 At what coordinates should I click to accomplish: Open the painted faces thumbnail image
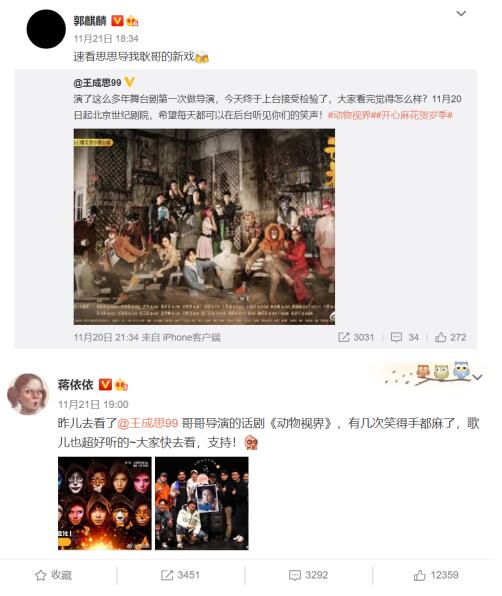(105, 503)
